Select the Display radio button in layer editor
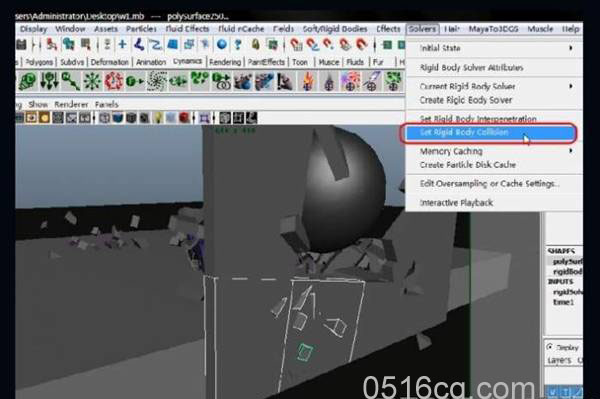The height and width of the screenshot is (399, 600). point(550,347)
